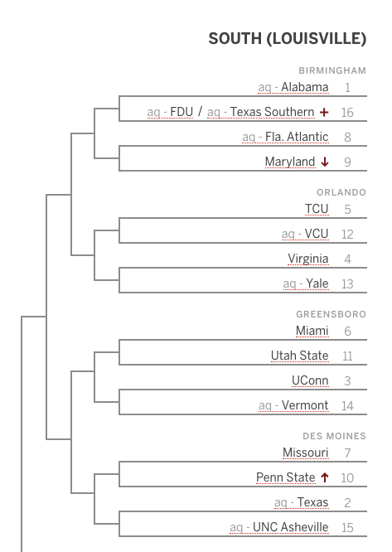The width and height of the screenshot is (392, 552).
Task: Open the Virginia team link
Action: pyautogui.click(x=308, y=259)
